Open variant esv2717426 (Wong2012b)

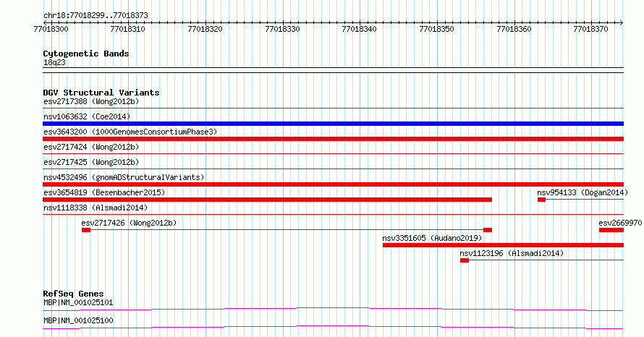(129, 223)
